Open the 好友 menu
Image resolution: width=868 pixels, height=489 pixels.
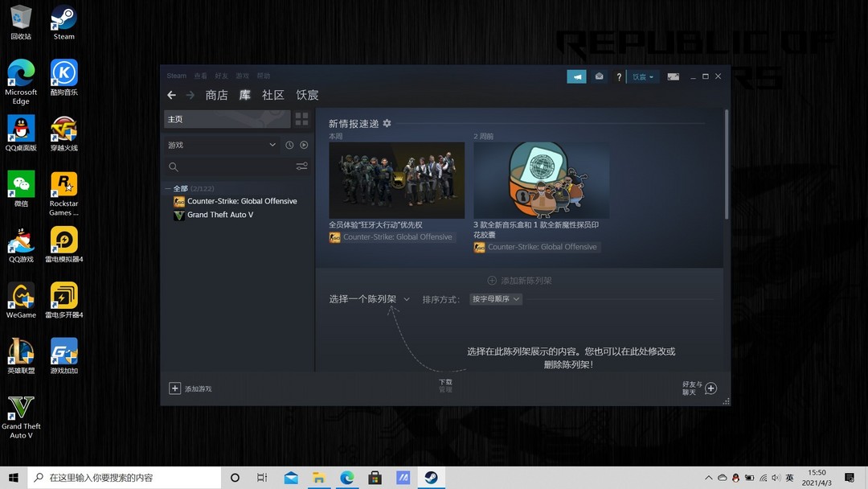222,76
